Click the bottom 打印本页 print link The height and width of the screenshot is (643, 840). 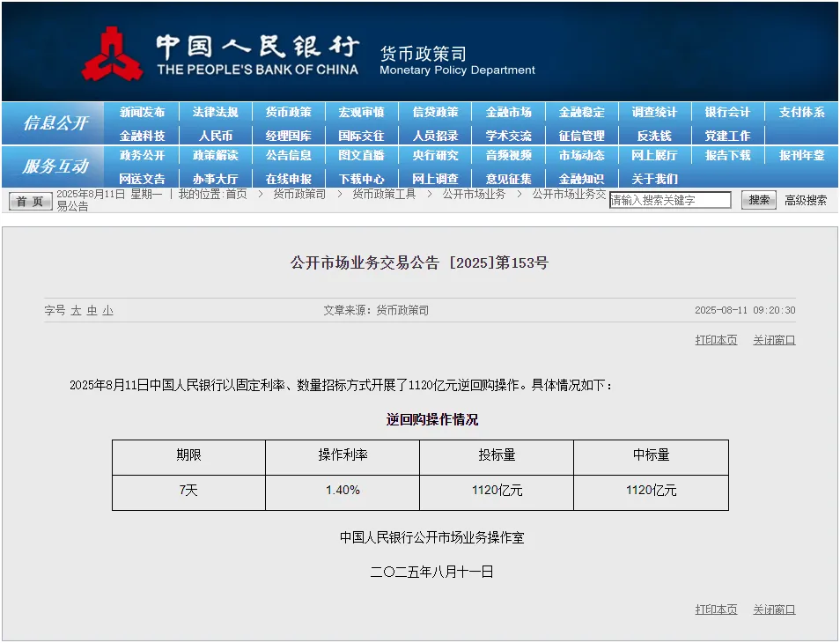click(716, 610)
